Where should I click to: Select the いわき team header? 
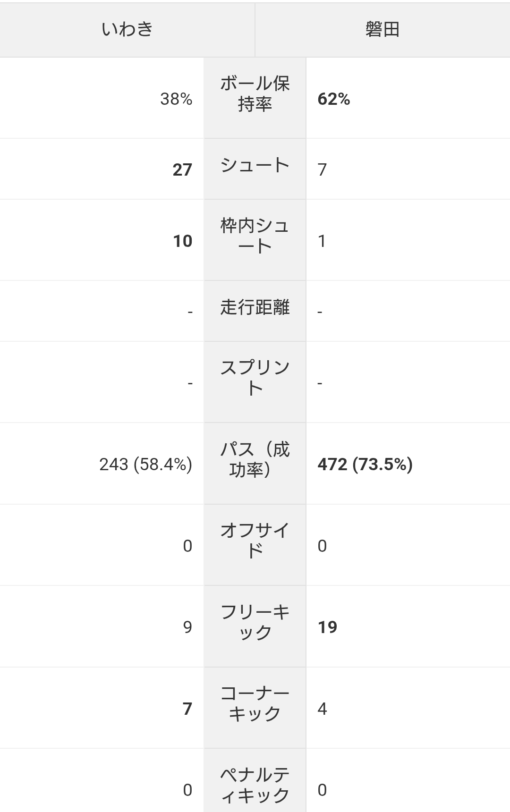tap(127, 30)
